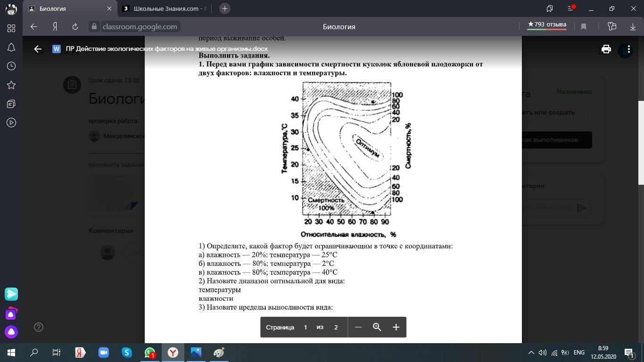644x362 pixels.
Task: Open the collections icon in the sidebar
Action: (x=11, y=104)
